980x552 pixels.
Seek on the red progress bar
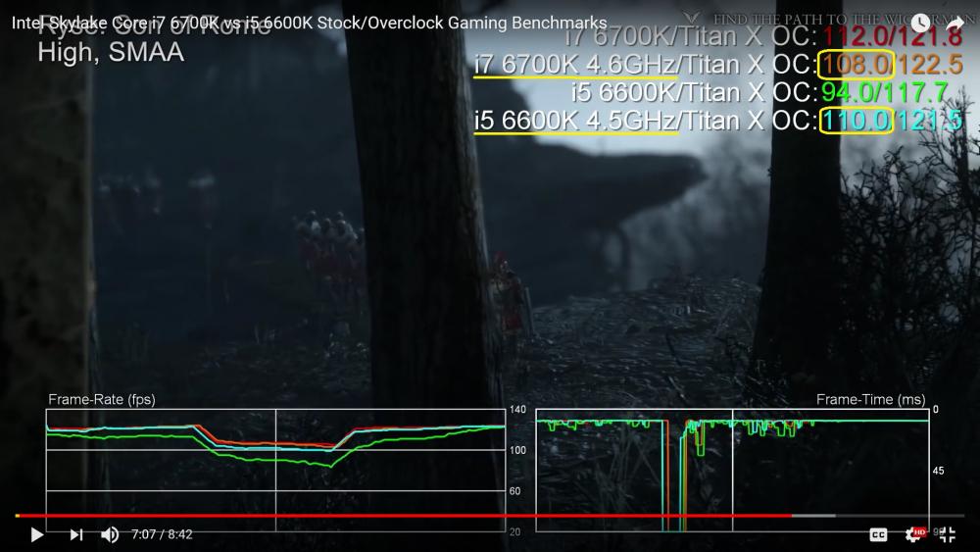click(403, 516)
